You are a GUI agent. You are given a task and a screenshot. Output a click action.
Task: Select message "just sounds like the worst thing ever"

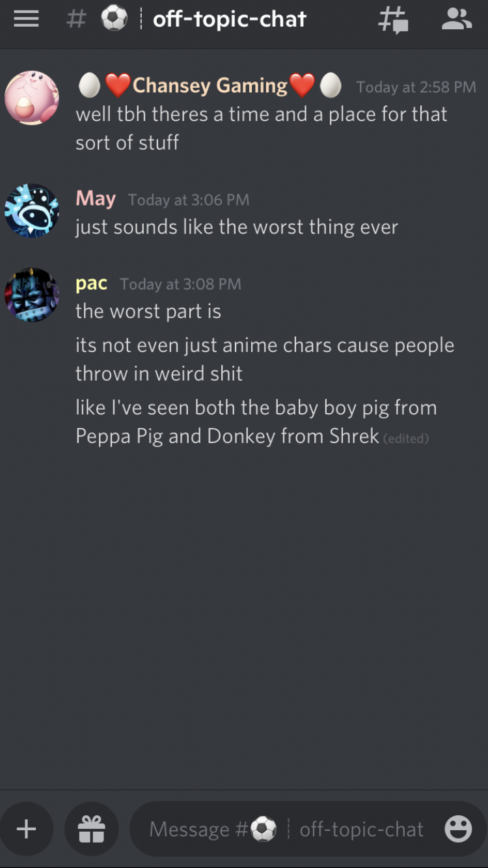237,227
